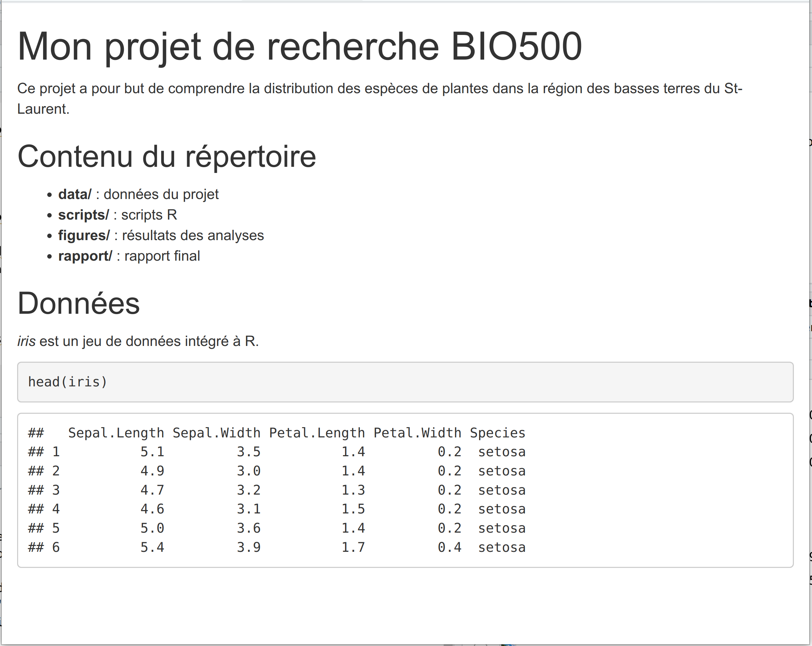This screenshot has width=812, height=646.
Task: Click the 0.4 Petal.Width value
Action: pos(449,547)
